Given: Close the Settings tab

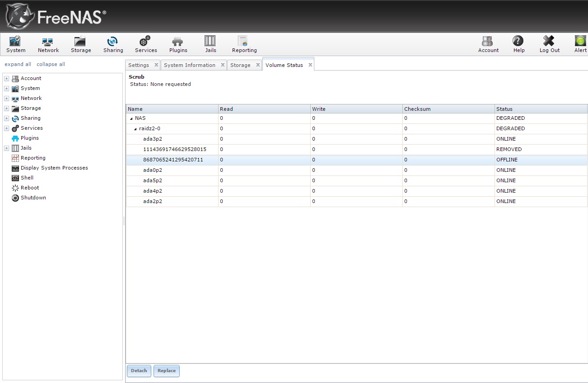Looking at the screenshot, I should pos(156,65).
